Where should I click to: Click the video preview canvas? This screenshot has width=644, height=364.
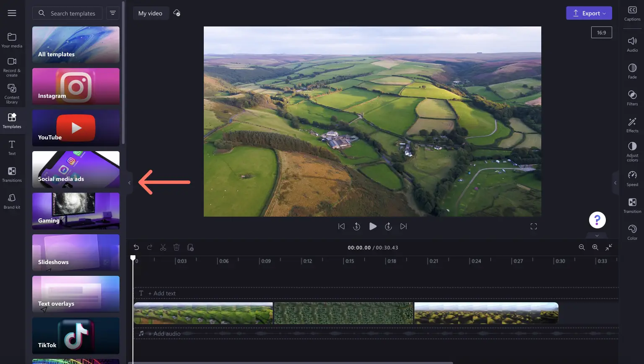pyautogui.click(x=372, y=121)
